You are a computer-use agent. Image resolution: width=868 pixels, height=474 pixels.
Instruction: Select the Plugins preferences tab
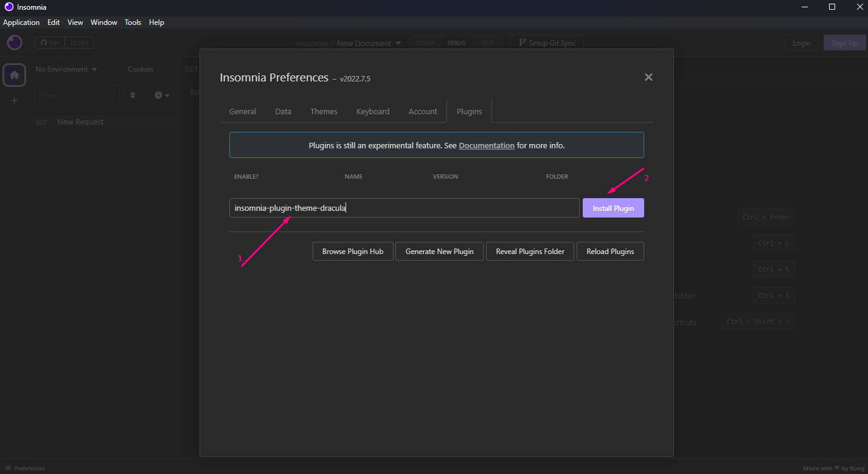coord(469,111)
